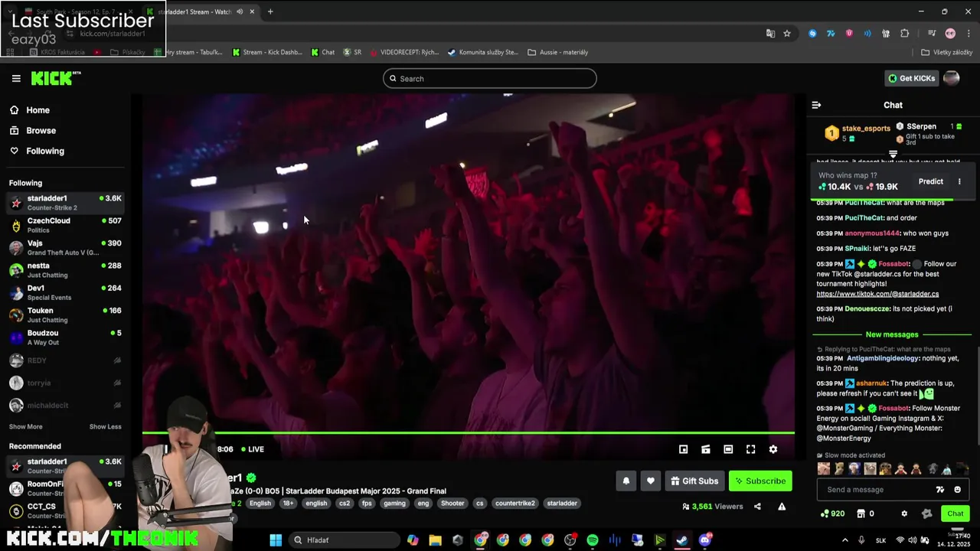Follow channel with heart button
Viewport: 980px width, 551px height.
point(651,481)
